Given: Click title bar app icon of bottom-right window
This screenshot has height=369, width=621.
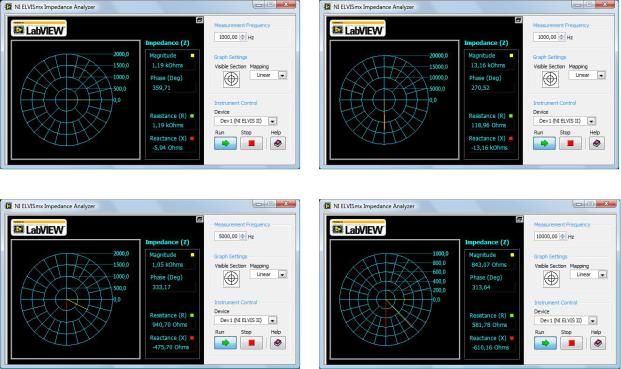Looking at the screenshot, I should tap(327, 206).
